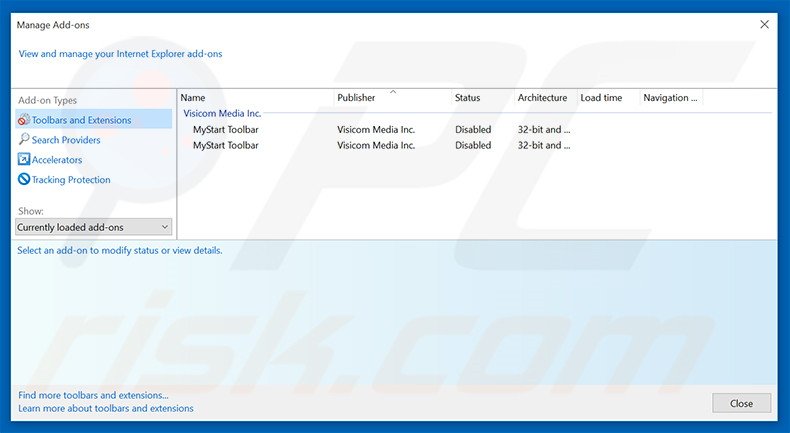This screenshot has width=790, height=433.
Task: Select the Search Providers add-on type
Action: coord(66,140)
